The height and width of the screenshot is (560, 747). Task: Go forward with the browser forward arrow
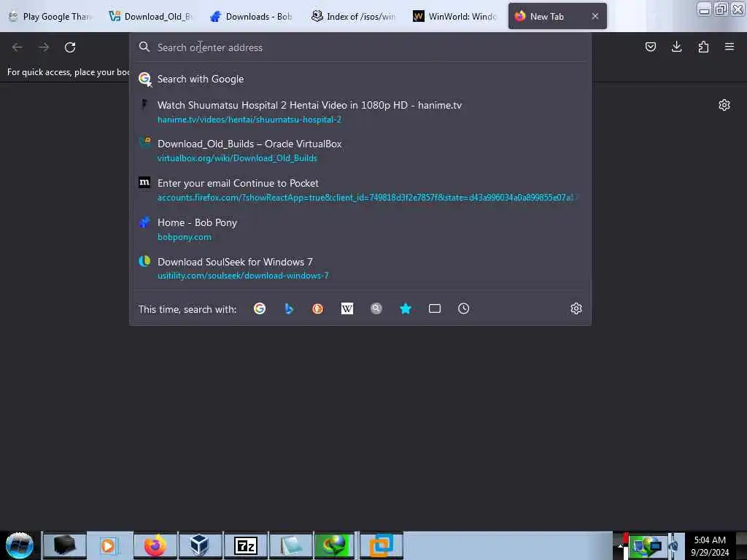pos(44,47)
